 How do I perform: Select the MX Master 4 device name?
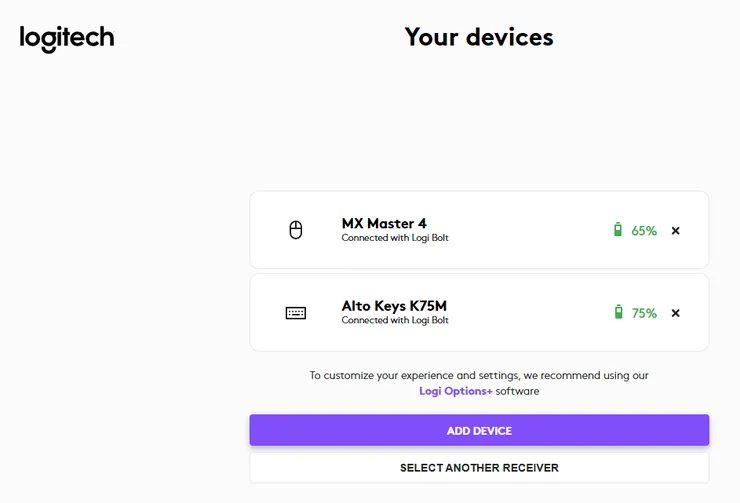[x=384, y=223]
